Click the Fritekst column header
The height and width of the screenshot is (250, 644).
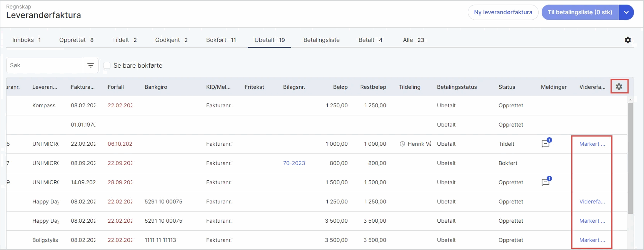(x=254, y=87)
